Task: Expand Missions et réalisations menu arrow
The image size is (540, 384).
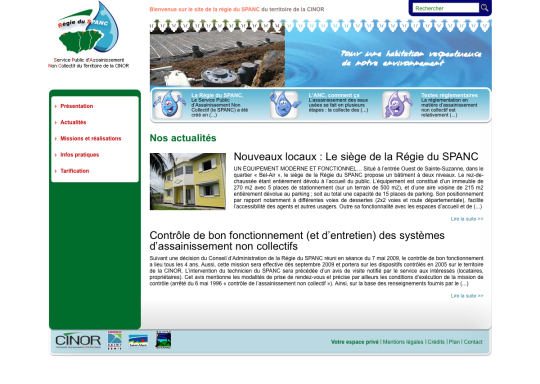Action: (x=56, y=139)
